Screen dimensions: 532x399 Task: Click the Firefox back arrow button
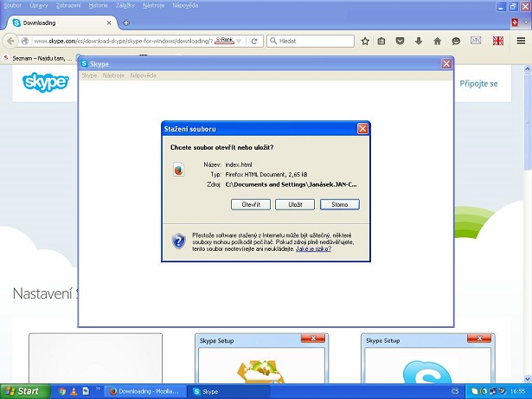click(x=10, y=41)
